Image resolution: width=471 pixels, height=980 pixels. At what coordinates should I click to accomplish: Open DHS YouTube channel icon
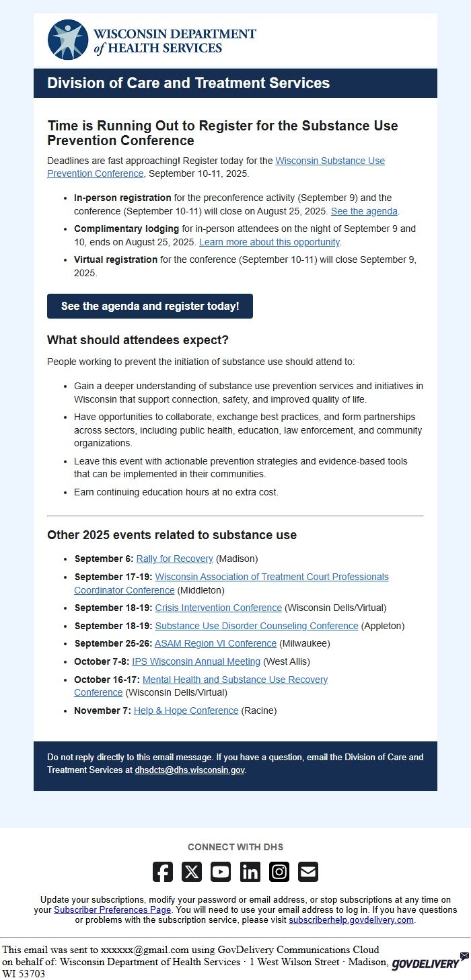tap(221, 872)
